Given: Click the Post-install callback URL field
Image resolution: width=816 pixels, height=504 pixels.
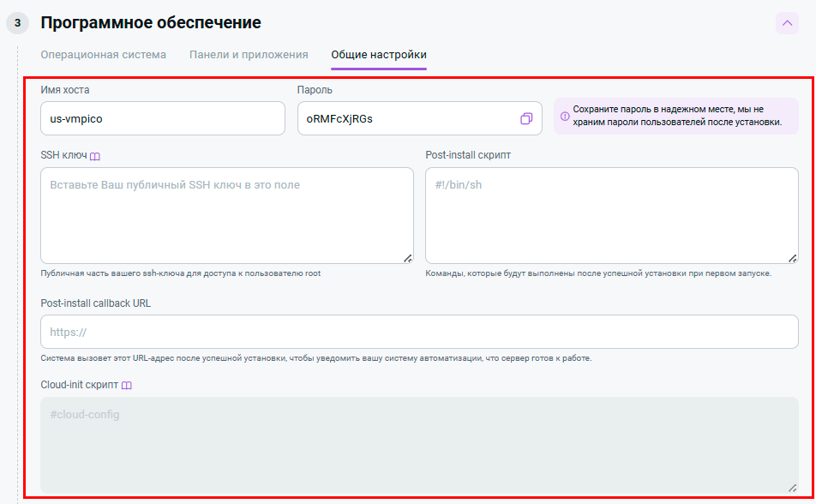Looking at the screenshot, I should pyautogui.click(x=419, y=332).
